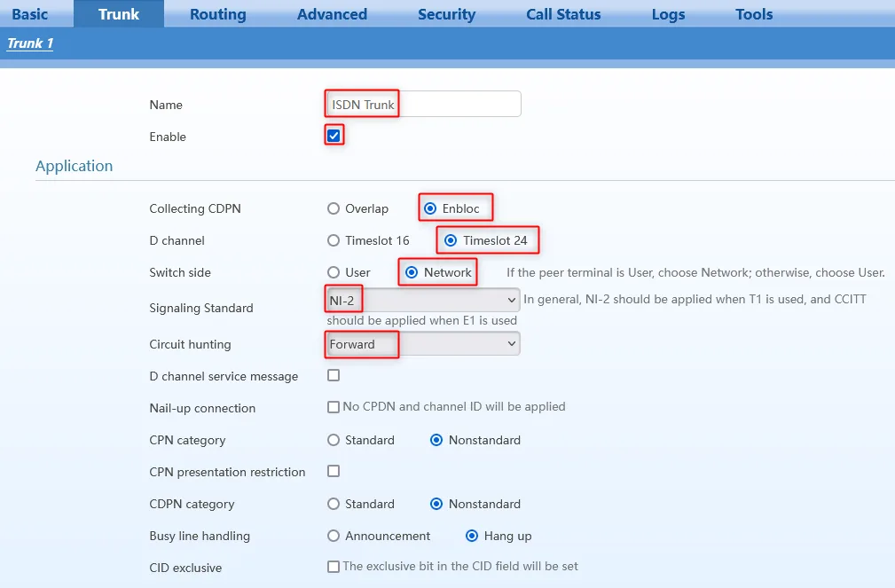
Task: Choose Timeslot 16 for D channel
Action: coord(334,240)
